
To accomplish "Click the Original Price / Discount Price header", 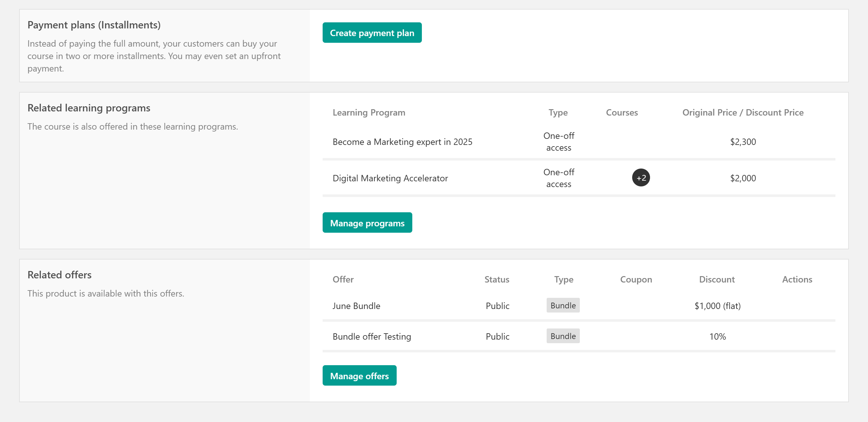I will click(x=743, y=113).
